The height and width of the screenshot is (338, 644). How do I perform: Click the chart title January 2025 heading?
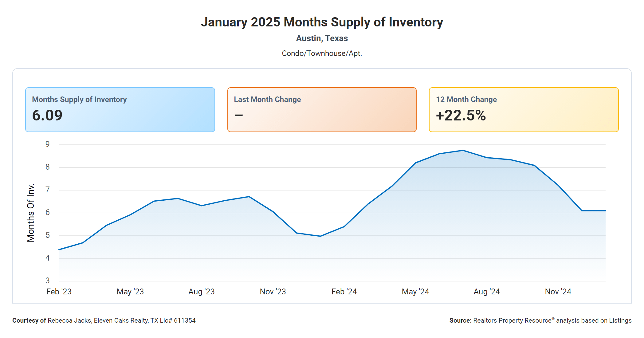click(322, 22)
